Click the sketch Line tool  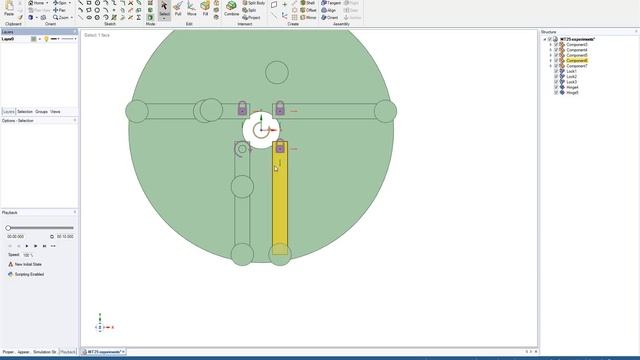coord(80,3)
